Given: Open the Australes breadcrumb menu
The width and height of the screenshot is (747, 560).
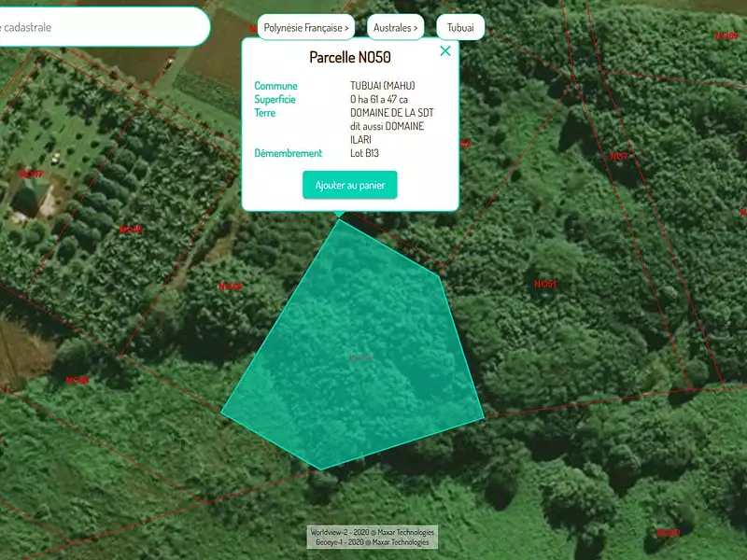Looking at the screenshot, I should point(396,27).
